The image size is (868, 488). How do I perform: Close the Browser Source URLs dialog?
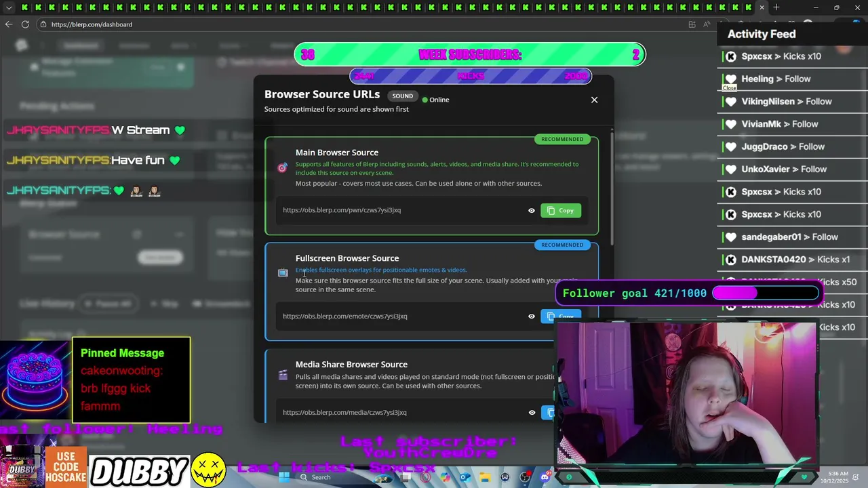594,100
